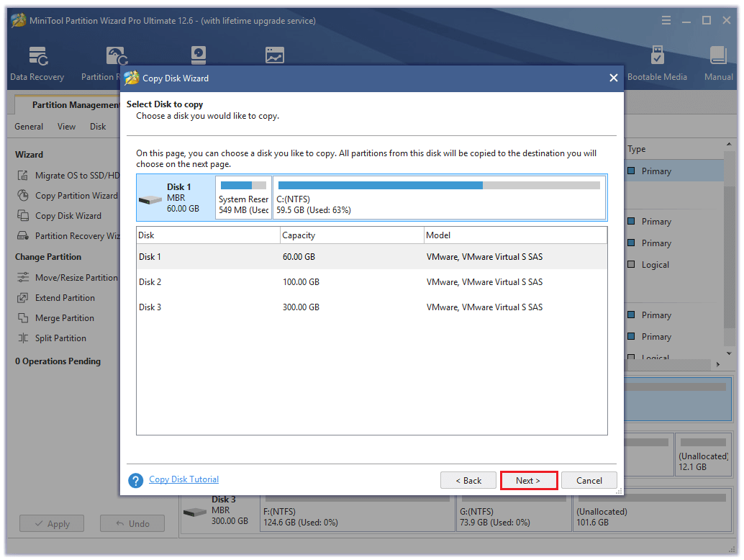
Task: Click the Disk Benchmark toolbar icon
Action: pos(199,55)
